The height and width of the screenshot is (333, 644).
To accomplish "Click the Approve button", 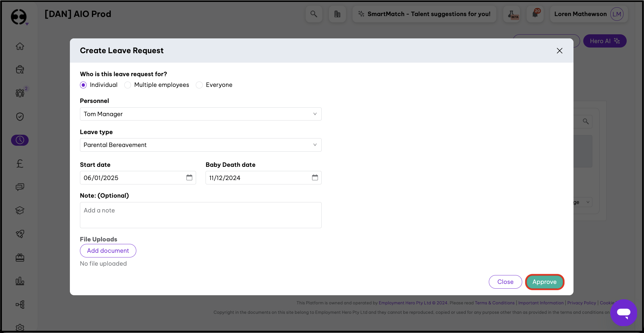I will click(544, 282).
